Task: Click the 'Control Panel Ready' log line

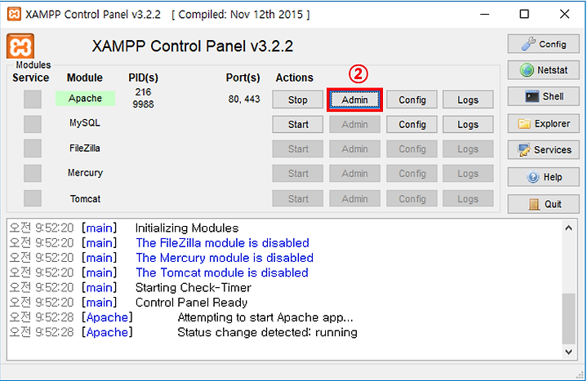Action: coord(191,303)
